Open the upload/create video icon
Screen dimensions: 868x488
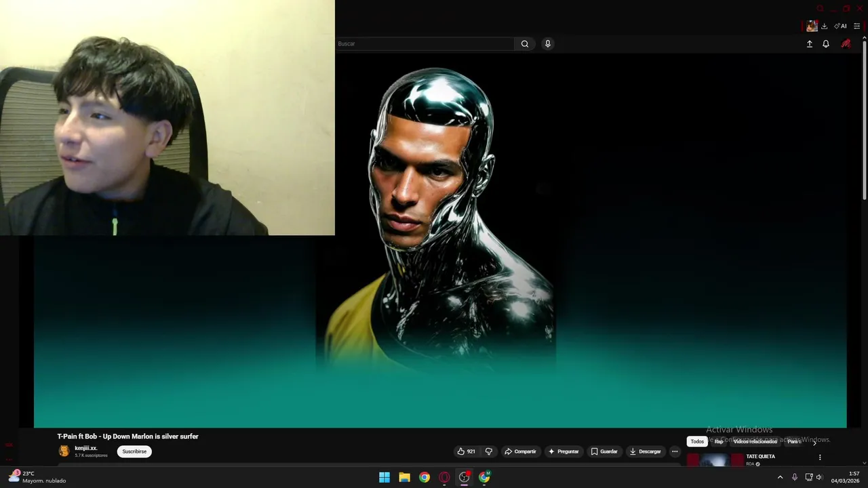(x=809, y=43)
